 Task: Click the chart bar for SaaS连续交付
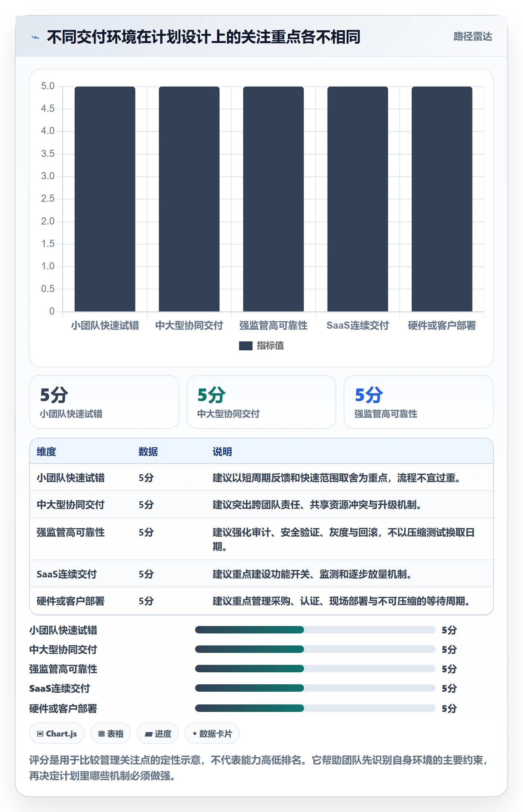coord(358,199)
